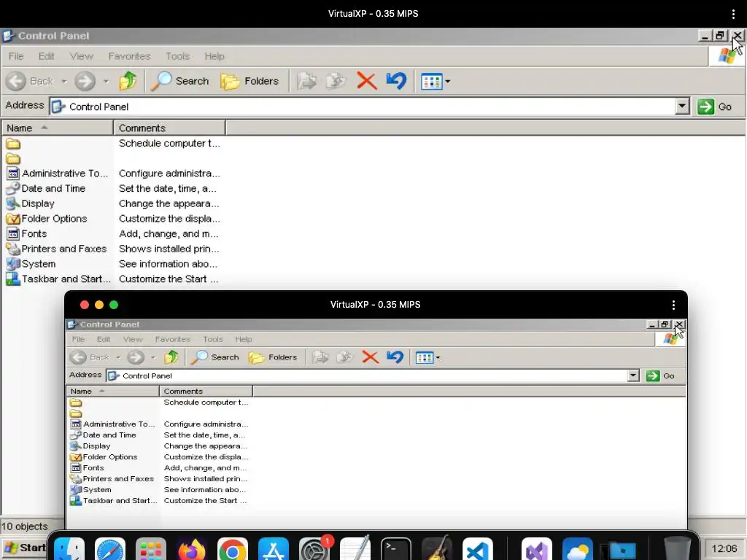Click Copy To icon in front VirtualXP window
747x560 pixels.
point(345,357)
